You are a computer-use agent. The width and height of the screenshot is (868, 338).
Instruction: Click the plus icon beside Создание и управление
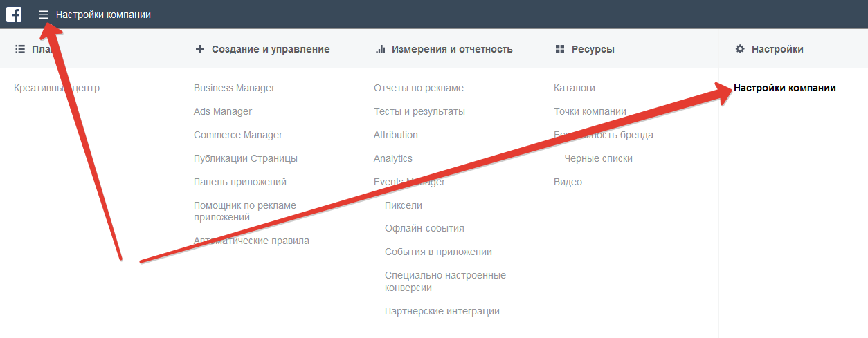pyautogui.click(x=200, y=49)
